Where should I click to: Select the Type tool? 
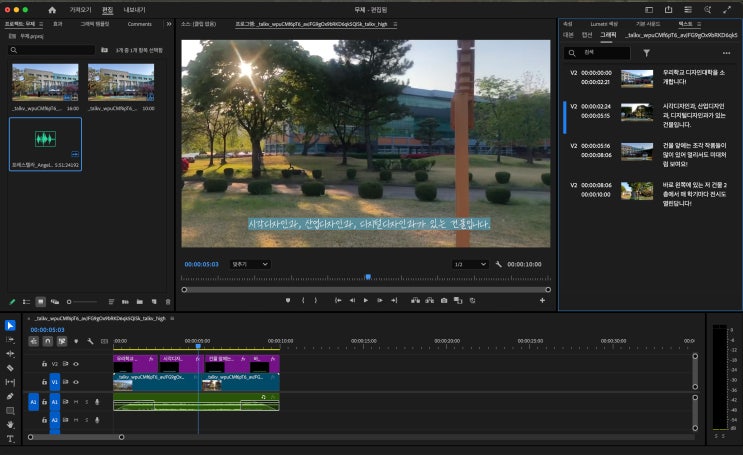point(10,439)
